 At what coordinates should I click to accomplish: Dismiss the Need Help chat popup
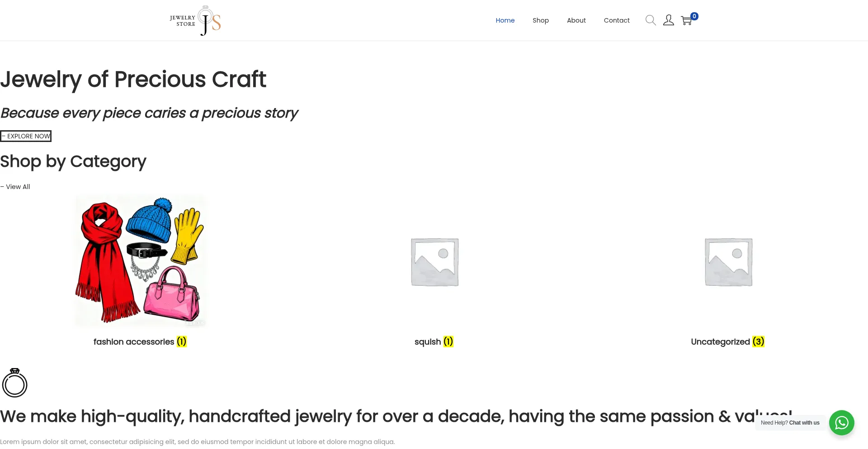pos(790,423)
